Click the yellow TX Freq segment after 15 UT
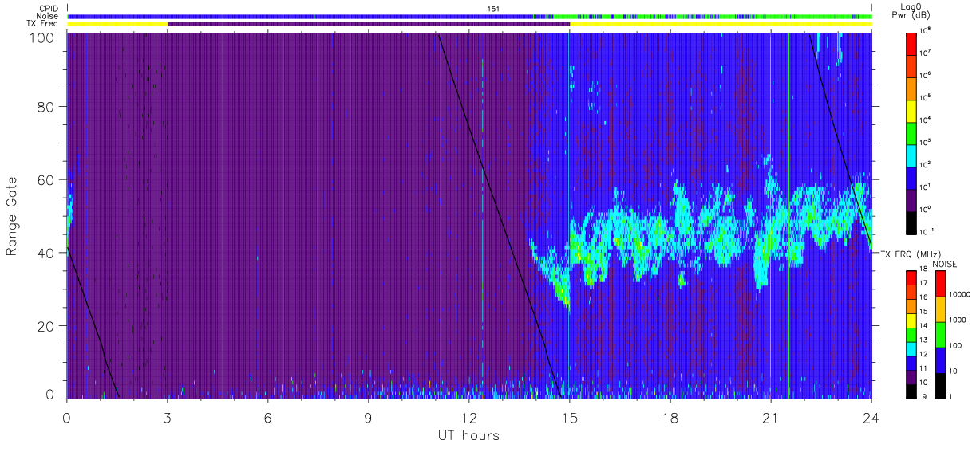980x452 pixels. [721, 24]
